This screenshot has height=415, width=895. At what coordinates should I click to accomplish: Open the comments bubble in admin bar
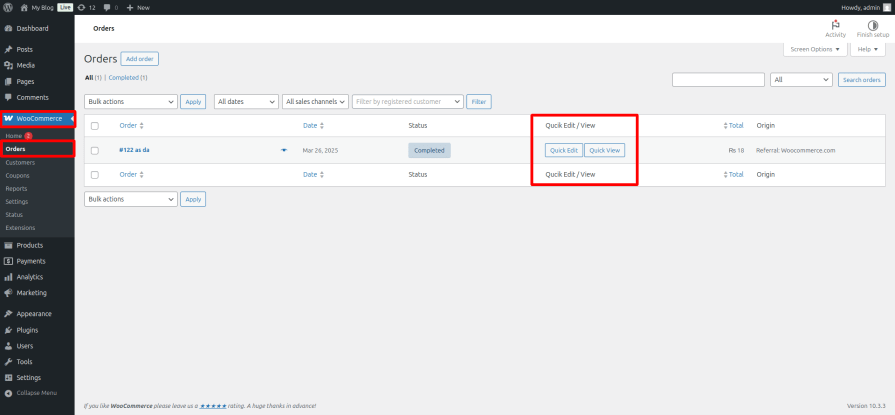tap(111, 7)
